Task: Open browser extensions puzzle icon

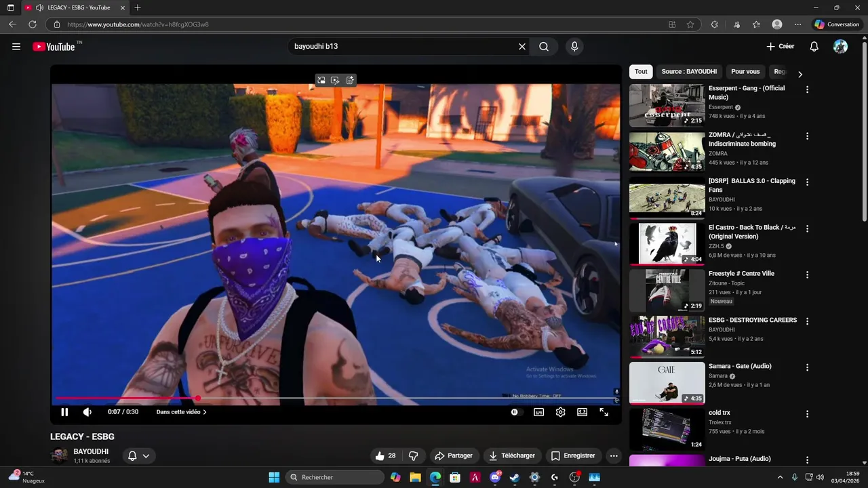Action: 714,24
